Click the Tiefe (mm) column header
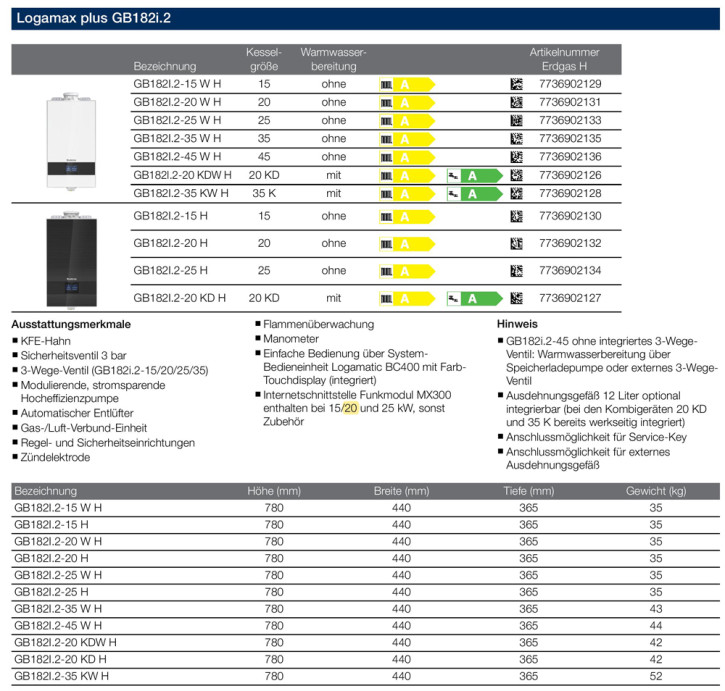This screenshot has width=725, height=691. [528, 491]
